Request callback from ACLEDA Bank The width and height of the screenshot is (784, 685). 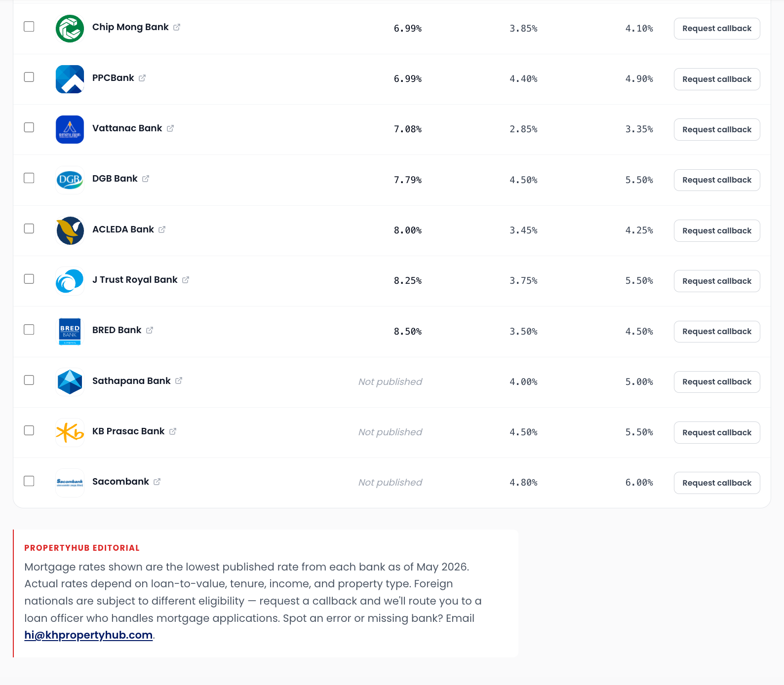[717, 230]
